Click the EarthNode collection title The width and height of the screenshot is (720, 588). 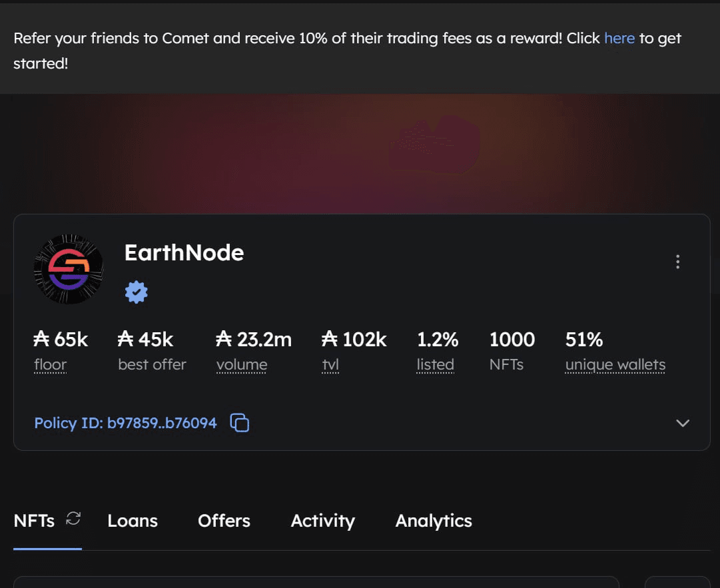184,252
